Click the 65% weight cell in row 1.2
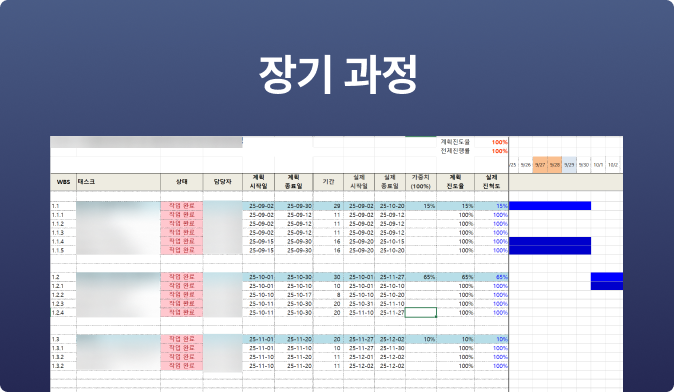674x392 pixels. pyautogui.click(x=421, y=277)
